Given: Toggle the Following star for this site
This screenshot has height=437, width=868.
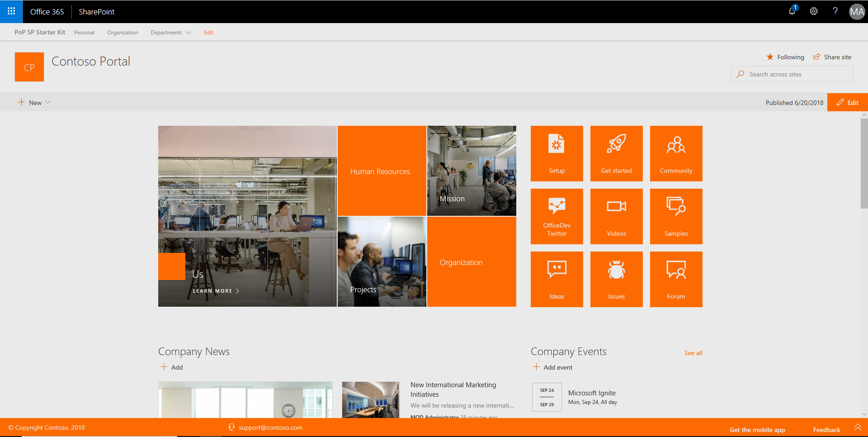Looking at the screenshot, I should click(x=785, y=57).
